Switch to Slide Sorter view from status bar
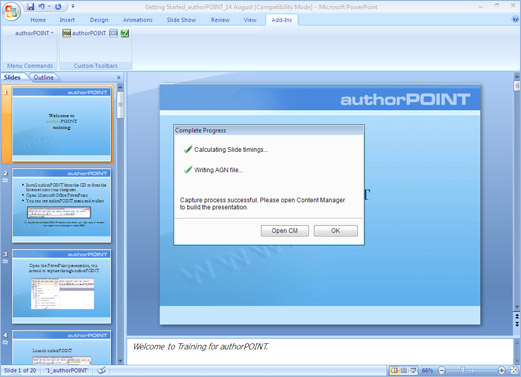Image resolution: width=521 pixels, height=377 pixels. [x=404, y=370]
